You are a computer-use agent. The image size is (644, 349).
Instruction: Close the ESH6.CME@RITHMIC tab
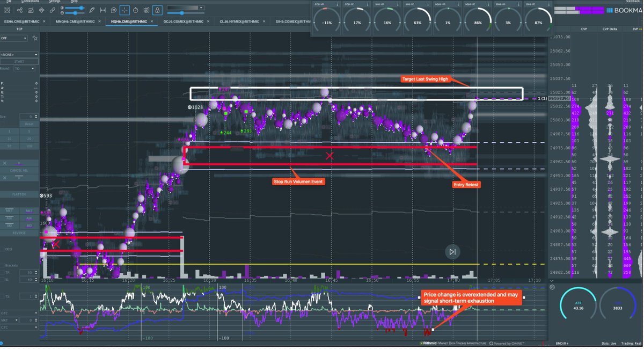(x=44, y=21)
